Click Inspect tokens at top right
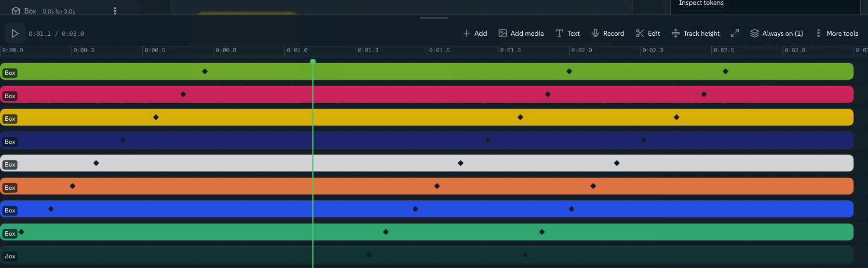868x268 pixels. [701, 3]
